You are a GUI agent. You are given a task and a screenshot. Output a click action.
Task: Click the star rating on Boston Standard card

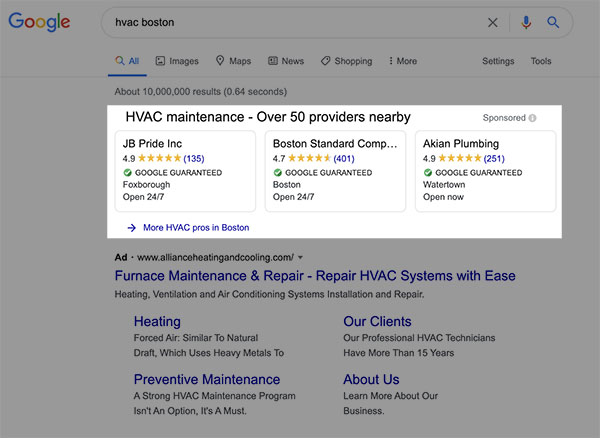click(x=310, y=158)
